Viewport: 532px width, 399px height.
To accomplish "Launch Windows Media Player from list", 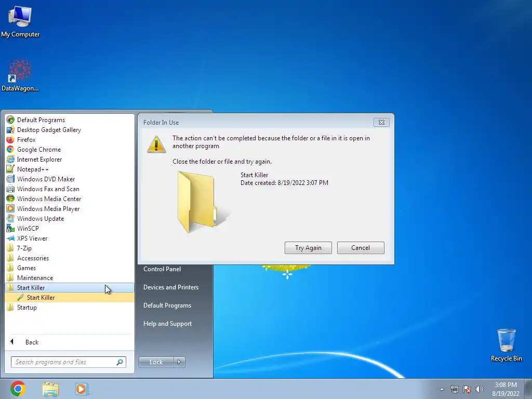I will point(48,209).
